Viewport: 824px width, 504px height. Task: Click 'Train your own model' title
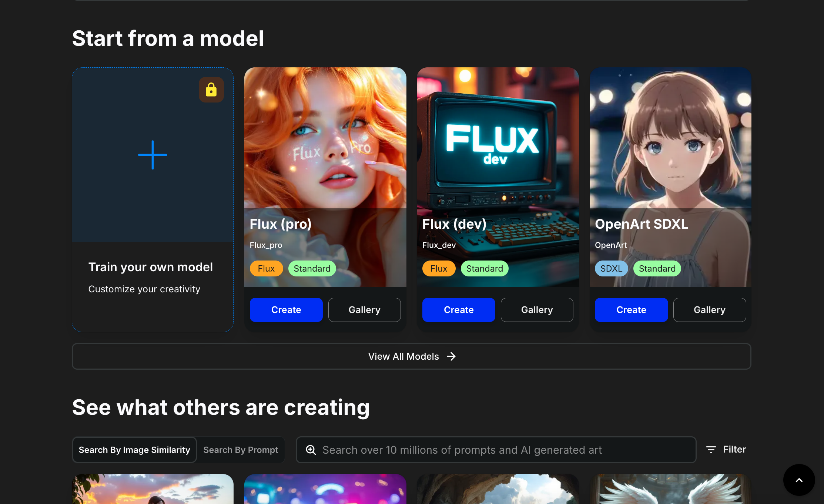pos(151,267)
